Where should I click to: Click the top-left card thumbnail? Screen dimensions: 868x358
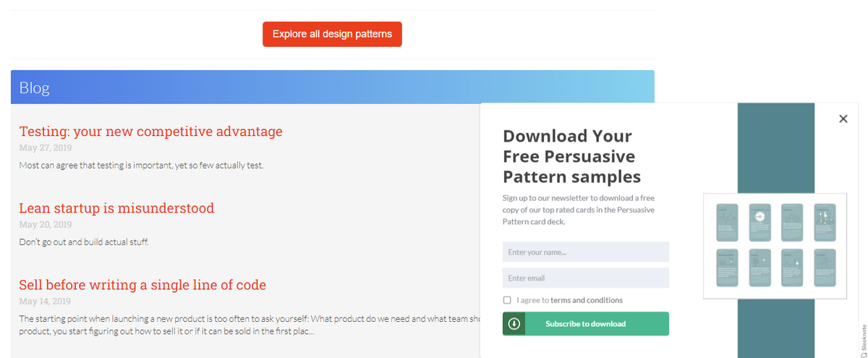(x=727, y=222)
